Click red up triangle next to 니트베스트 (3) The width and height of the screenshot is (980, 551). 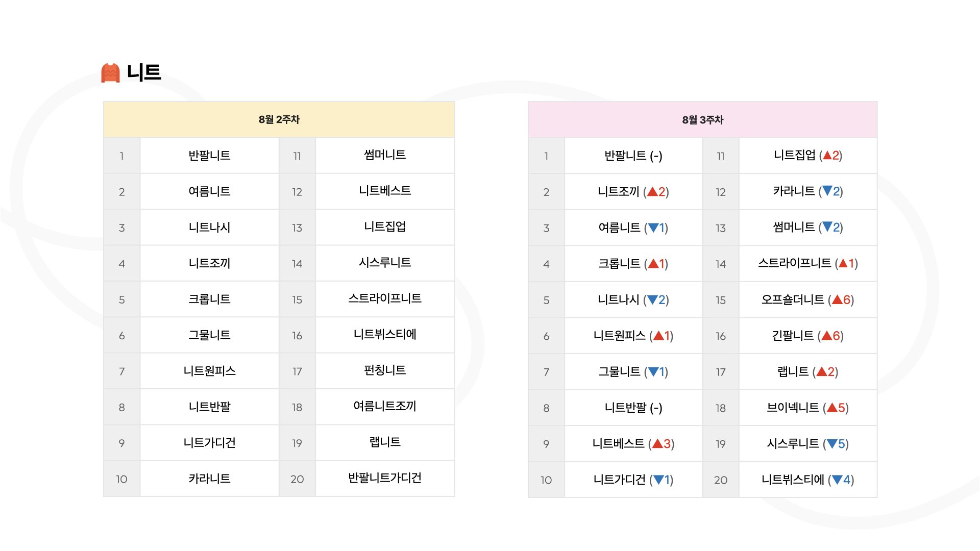(657, 444)
